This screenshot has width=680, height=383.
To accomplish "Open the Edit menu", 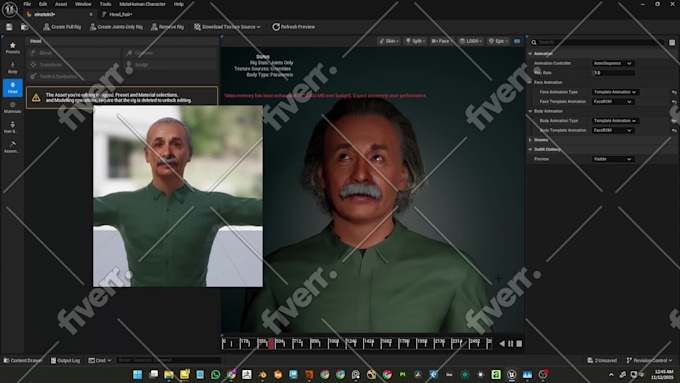I will point(42,4).
